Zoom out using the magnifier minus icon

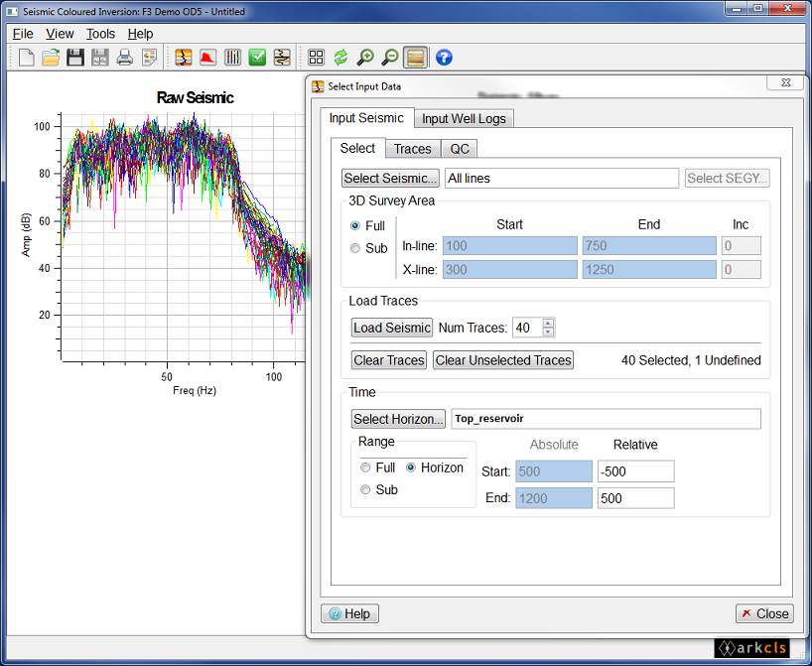(390, 57)
